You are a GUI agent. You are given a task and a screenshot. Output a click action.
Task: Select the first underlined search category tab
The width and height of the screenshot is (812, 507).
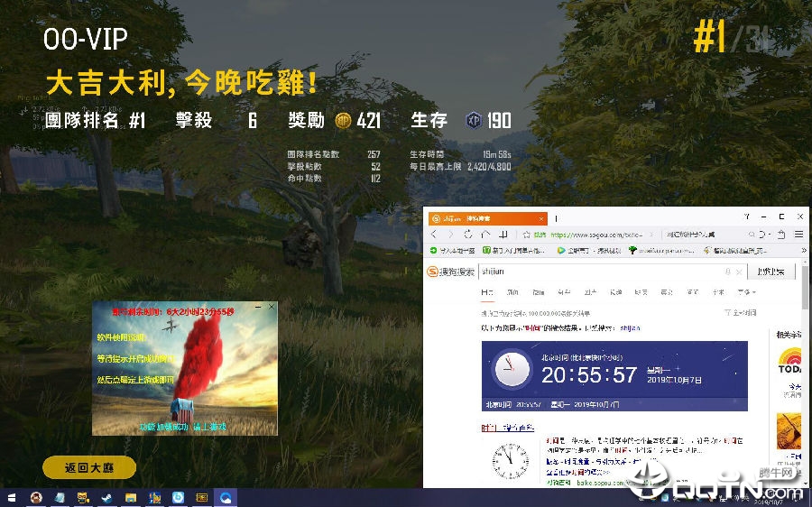[x=487, y=292]
